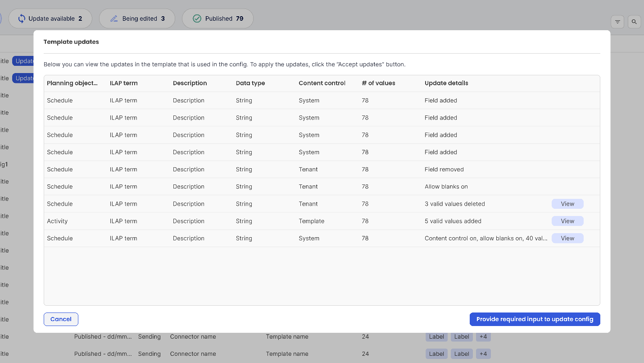Select the 3 valid values deleted text
The height and width of the screenshot is (363, 644).
(x=455, y=204)
